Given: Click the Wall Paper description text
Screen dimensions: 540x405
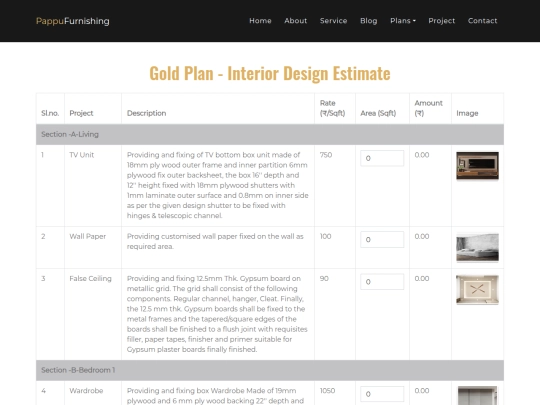Looking at the screenshot, I should [x=215, y=241].
